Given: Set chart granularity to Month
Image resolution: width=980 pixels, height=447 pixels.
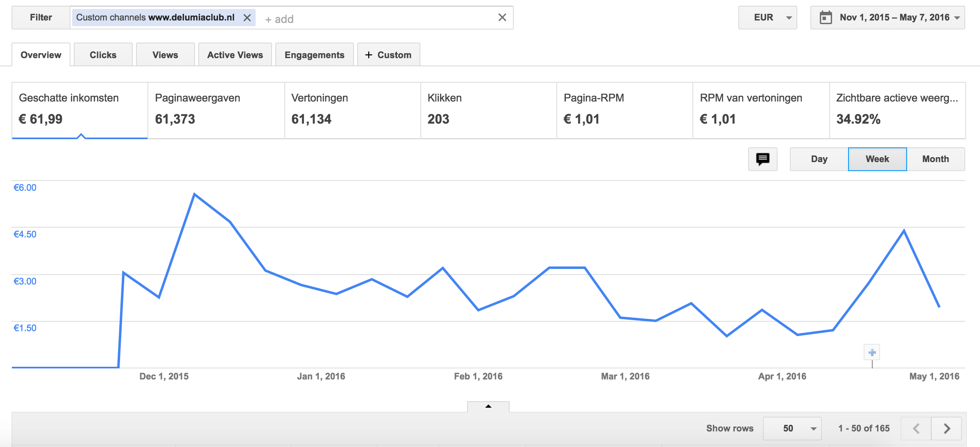Looking at the screenshot, I should [x=936, y=159].
